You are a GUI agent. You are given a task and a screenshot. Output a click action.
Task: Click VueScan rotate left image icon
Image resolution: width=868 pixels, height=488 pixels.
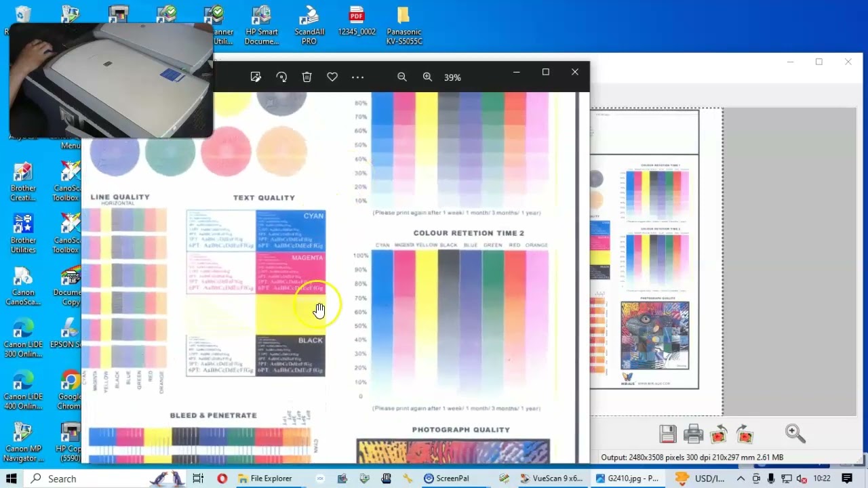click(719, 434)
